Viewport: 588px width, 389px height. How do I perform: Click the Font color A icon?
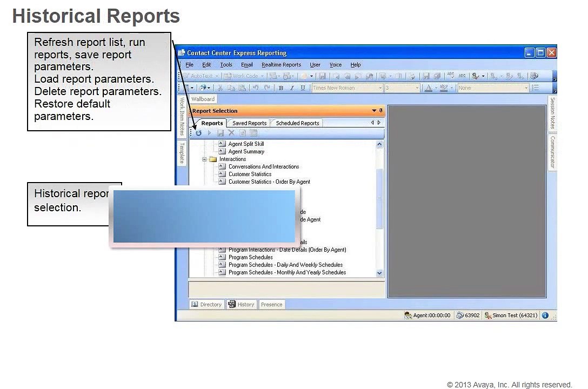click(428, 88)
